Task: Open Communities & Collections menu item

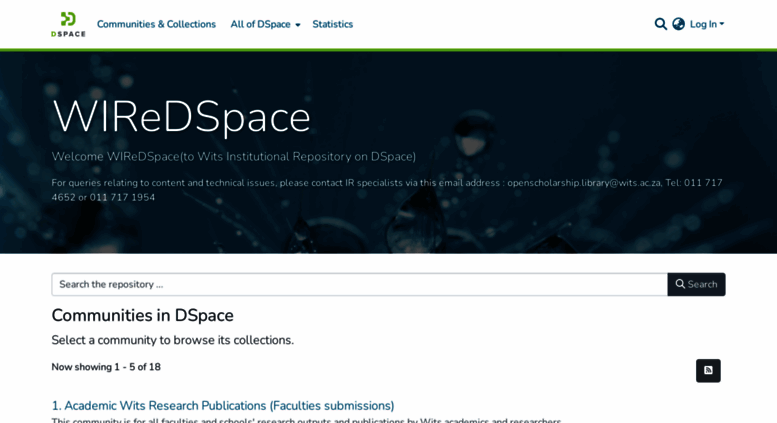Action: coord(156,24)
